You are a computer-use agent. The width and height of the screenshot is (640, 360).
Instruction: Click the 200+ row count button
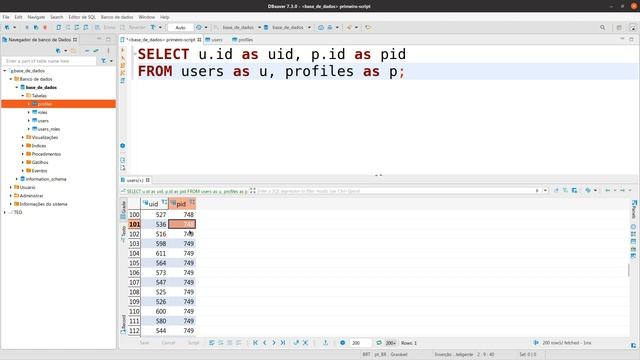[391, 343]
